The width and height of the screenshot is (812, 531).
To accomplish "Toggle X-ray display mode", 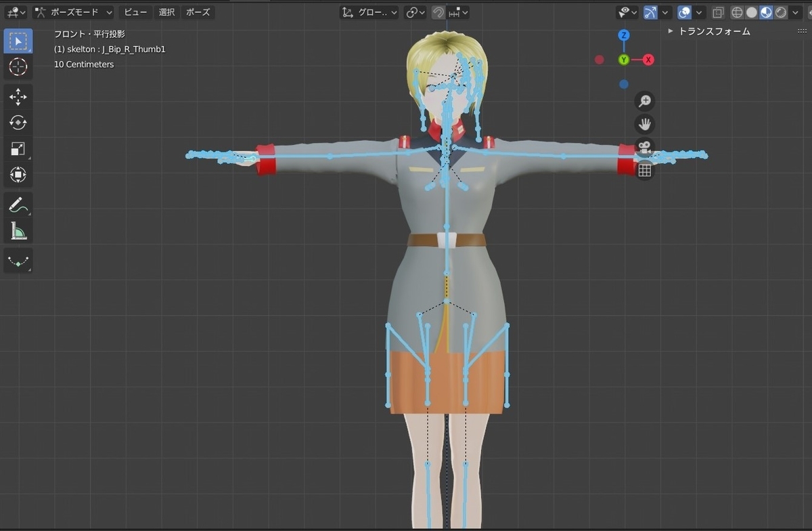I will click(x=718, y=12).
